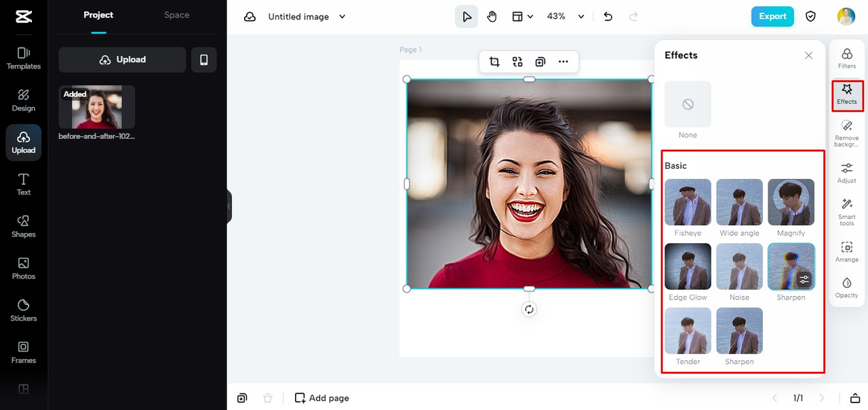Go to the previous page arrow
The width and height of the screenshot is (868, 410).
click(776, 398)
